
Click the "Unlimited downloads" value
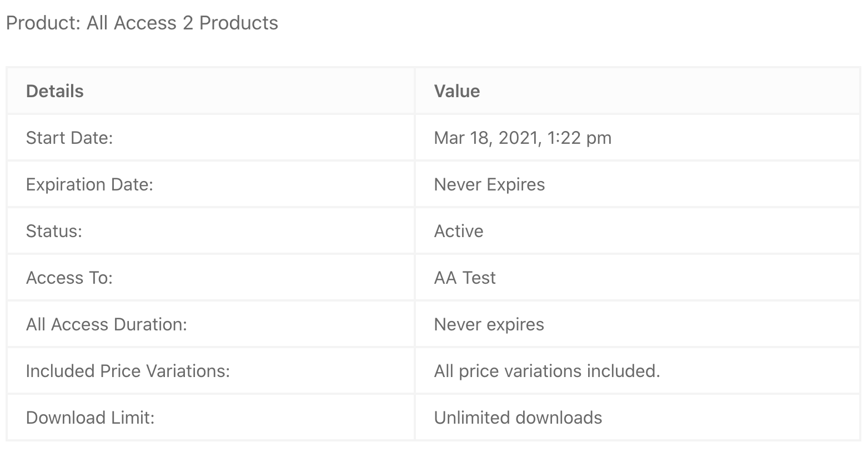pos(518,418)
